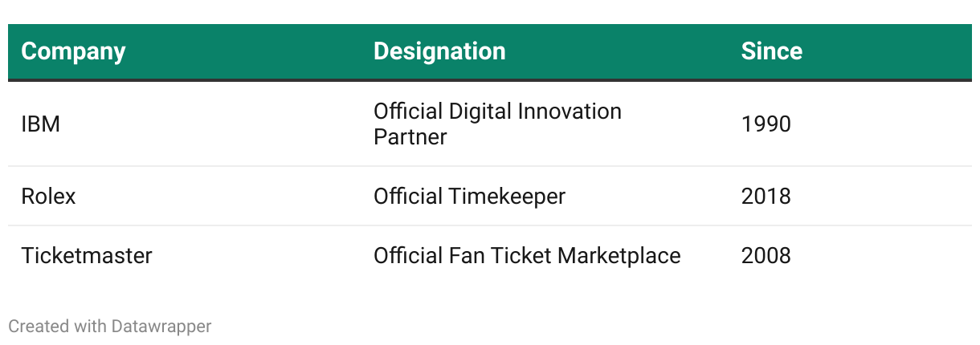Click the word Datawrapper in the footer

click(161, 327)
